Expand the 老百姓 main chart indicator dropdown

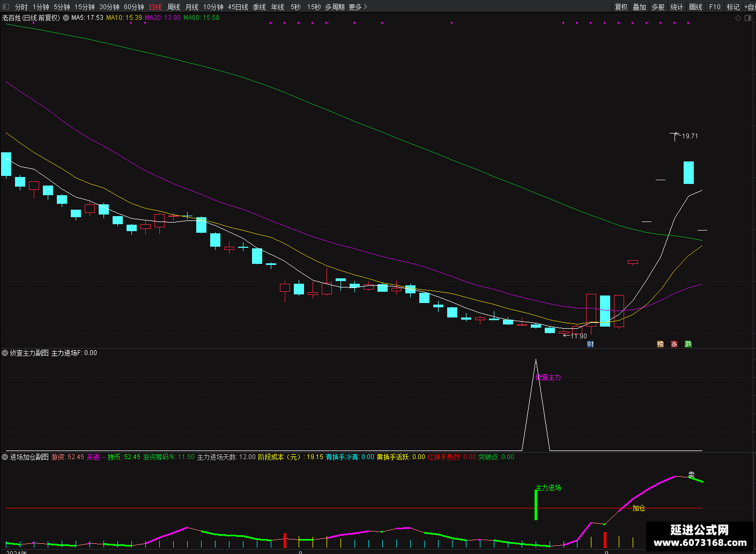(66, 18)
